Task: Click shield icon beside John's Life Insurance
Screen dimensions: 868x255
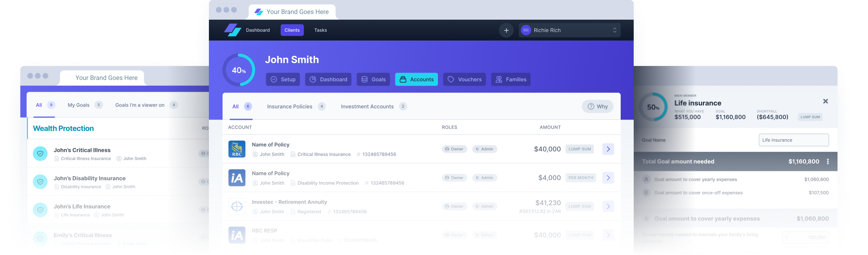Action: 40,210
